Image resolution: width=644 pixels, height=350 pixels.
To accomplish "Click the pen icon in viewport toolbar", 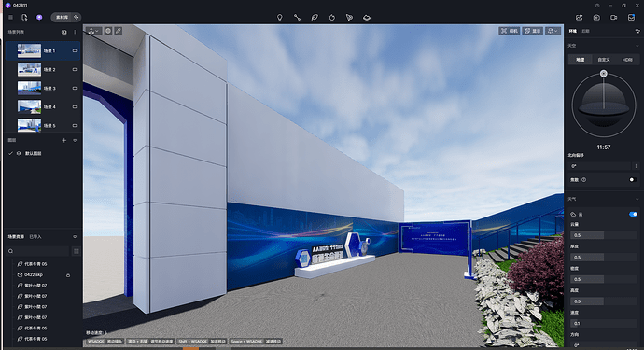I will (119, 31).
